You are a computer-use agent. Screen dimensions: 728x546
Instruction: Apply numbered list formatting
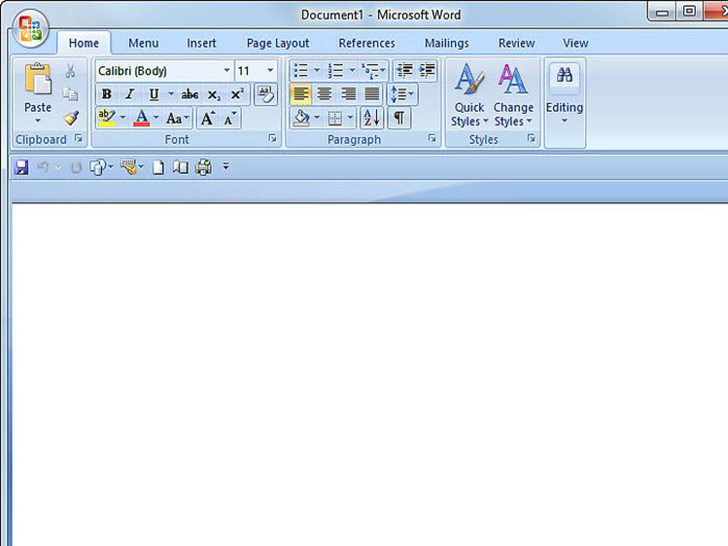coord(336,71)
